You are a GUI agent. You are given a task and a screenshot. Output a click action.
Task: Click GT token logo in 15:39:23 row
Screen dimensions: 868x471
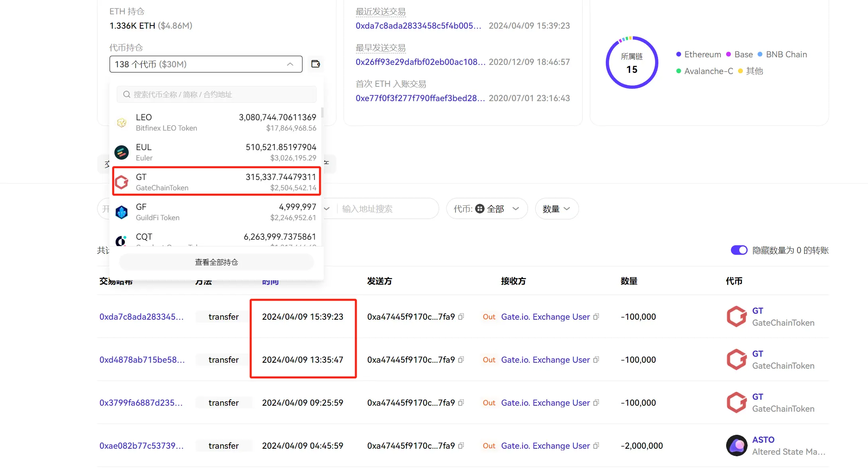pyautogui.click(x=736, y=317)
